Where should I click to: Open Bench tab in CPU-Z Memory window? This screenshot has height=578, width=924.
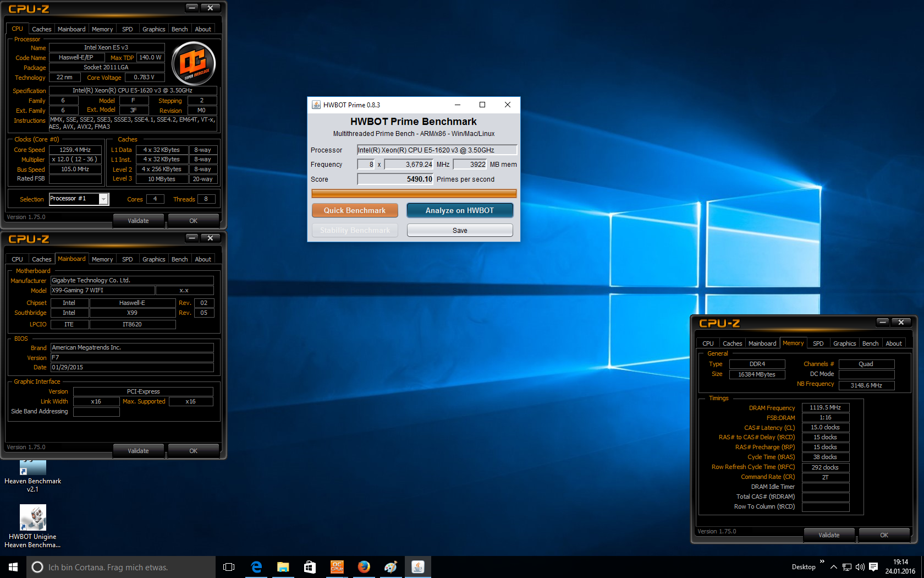tap(870, 343)
